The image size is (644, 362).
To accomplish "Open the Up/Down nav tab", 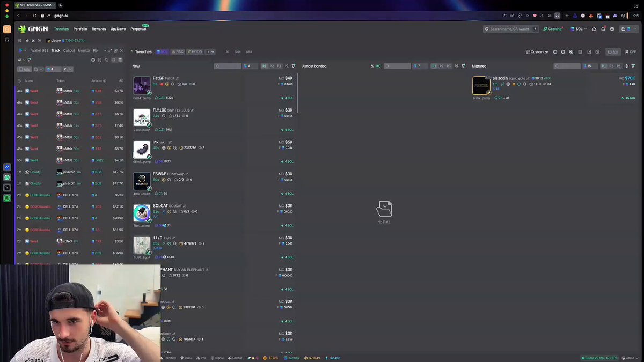I will [x=118, y=29].
